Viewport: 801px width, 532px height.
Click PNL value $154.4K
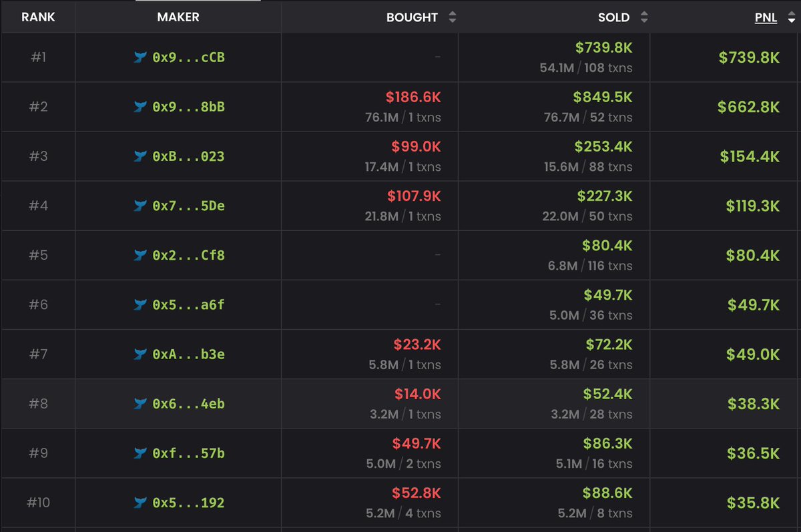tap(750, 156)
